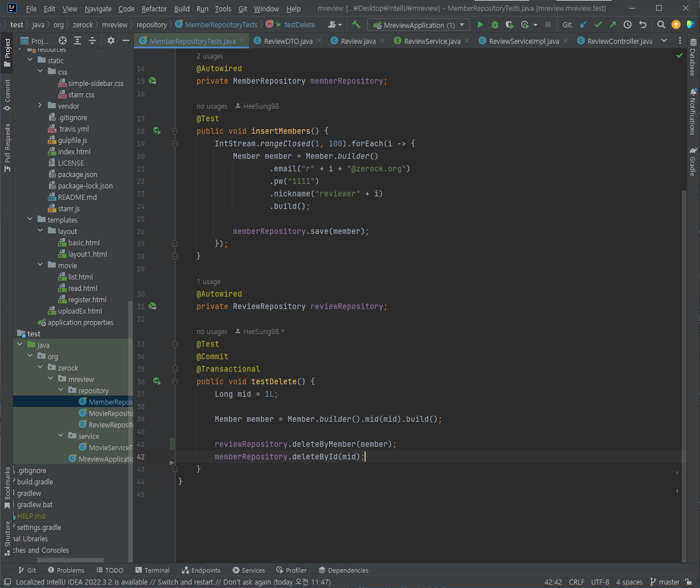Open the File menu
The width and height of the screenshot is (700, 588).
31,9
